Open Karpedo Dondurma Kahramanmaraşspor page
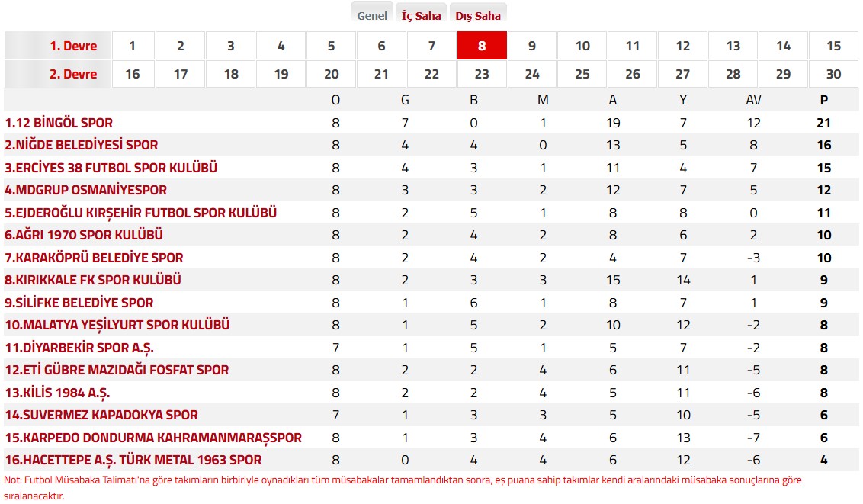Screen dimensions: 863x504 coord(153,438)
